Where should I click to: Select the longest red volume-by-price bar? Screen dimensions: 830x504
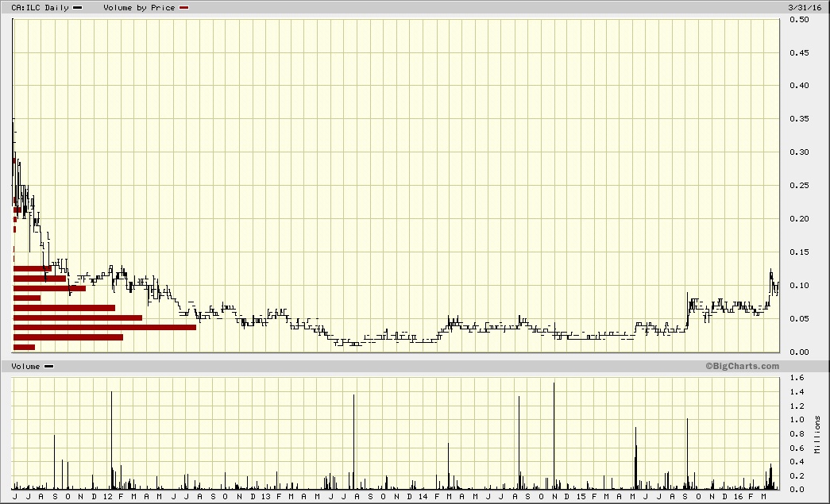pos(104,327)
